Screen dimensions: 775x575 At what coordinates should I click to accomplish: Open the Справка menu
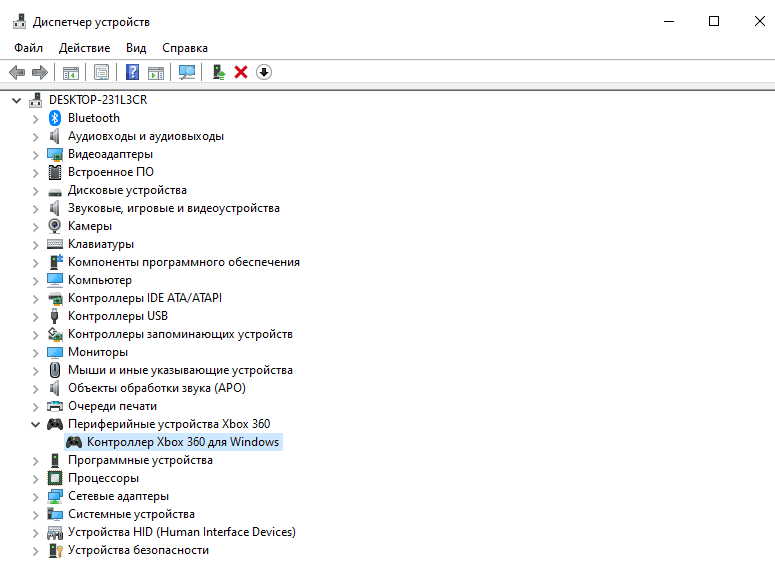coord(185,48)
